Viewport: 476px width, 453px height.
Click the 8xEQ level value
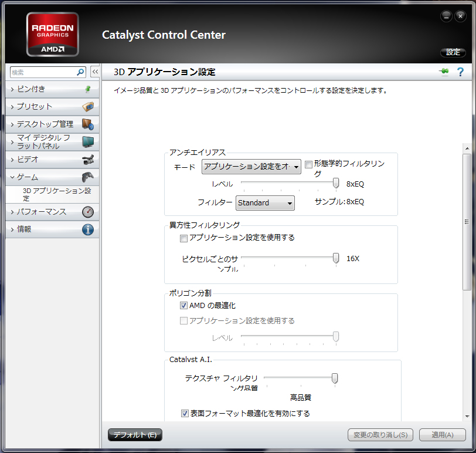pos(355,184)
